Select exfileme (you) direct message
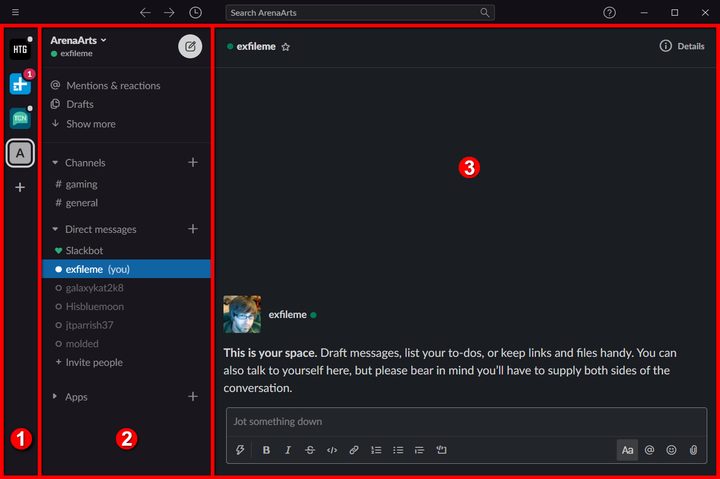Viewport: 720px width, 479px height. (126, 269)
